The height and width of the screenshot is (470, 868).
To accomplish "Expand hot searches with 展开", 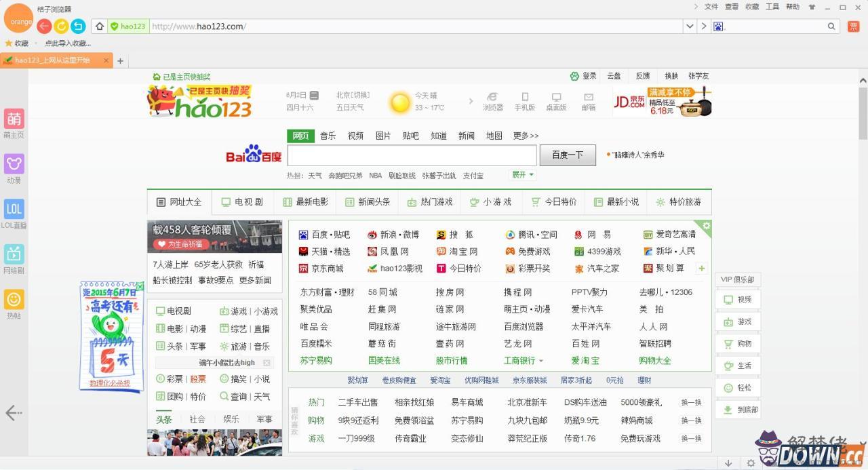I will coord(523,175).
